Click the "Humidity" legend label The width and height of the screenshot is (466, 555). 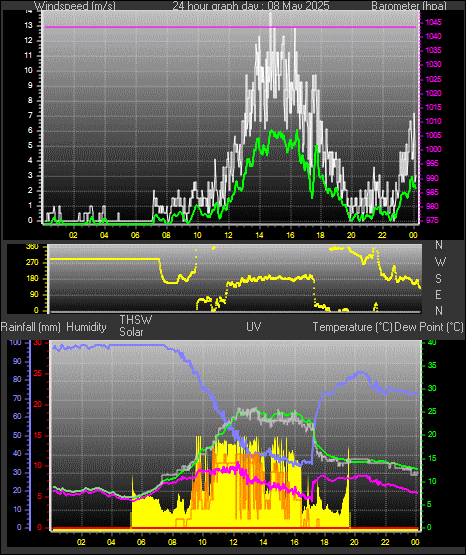(x=86, y=327)
